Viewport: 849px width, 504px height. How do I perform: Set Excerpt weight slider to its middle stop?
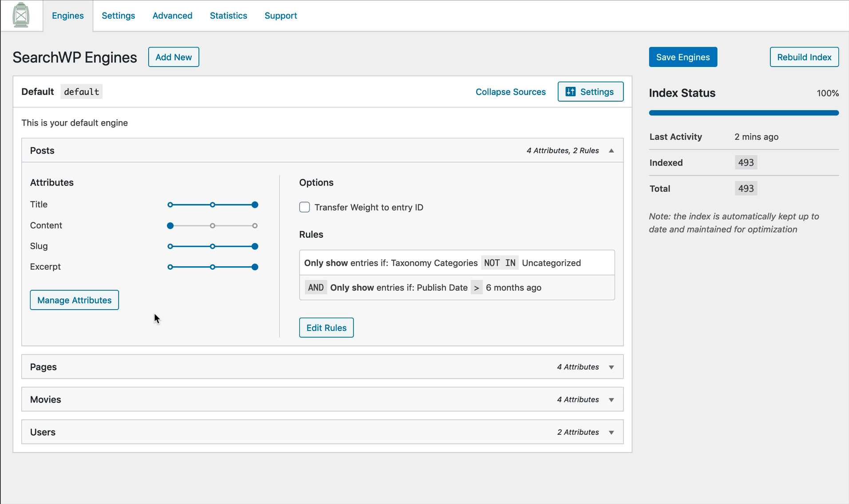click(x=213, y=267)
